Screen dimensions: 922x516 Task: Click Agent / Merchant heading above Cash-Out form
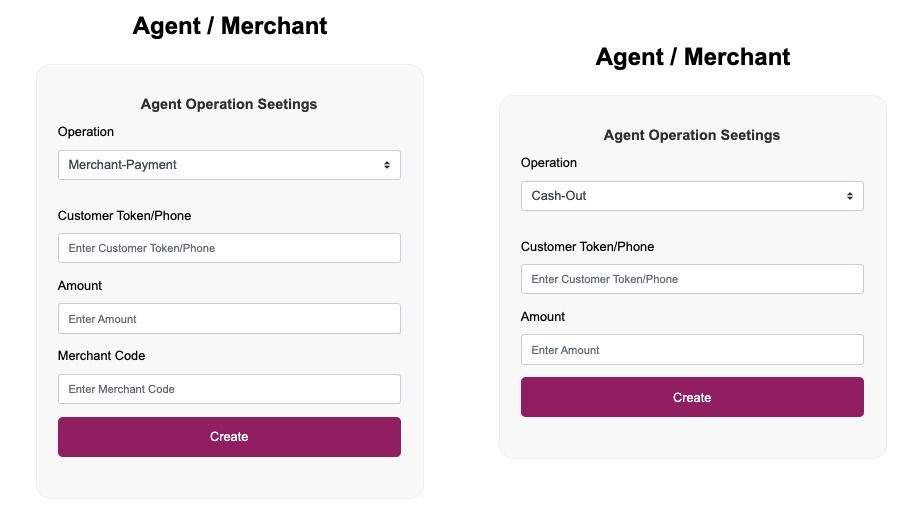click(x=692, y=57)
